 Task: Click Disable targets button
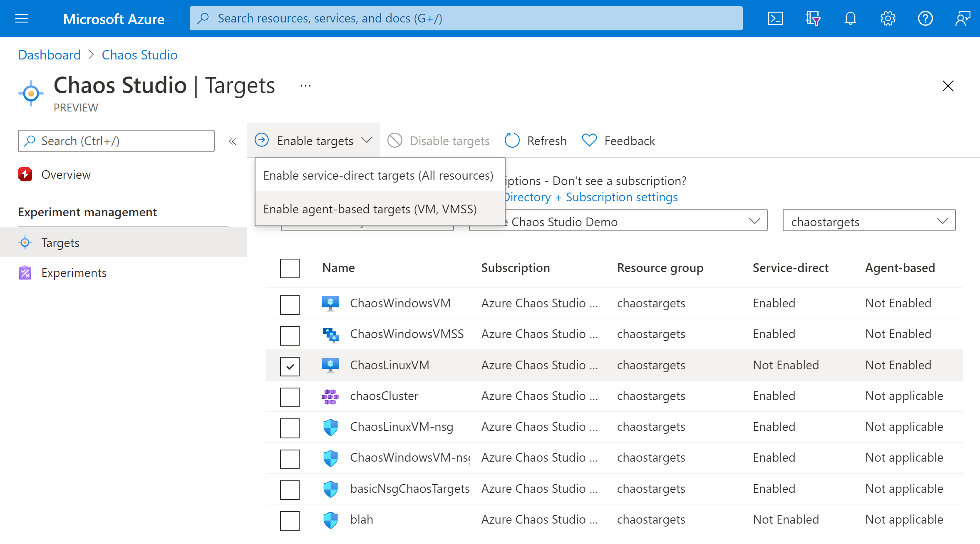click(x=441, y=140)
